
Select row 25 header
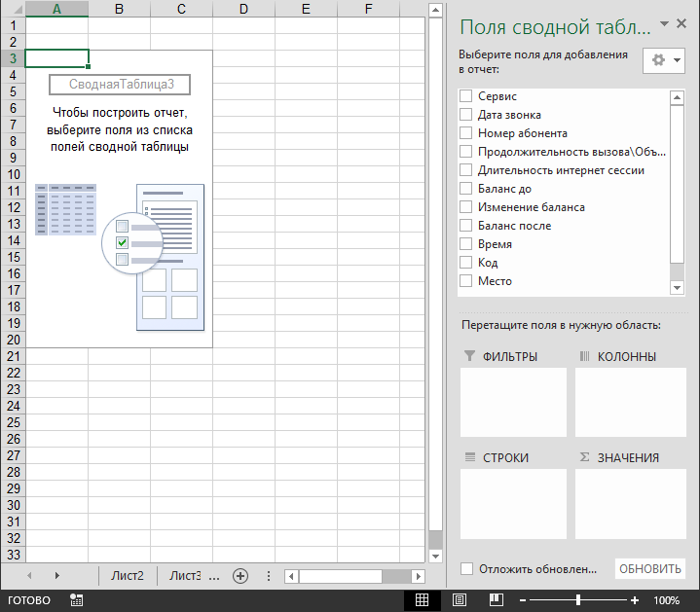click(x=13, y=422)
